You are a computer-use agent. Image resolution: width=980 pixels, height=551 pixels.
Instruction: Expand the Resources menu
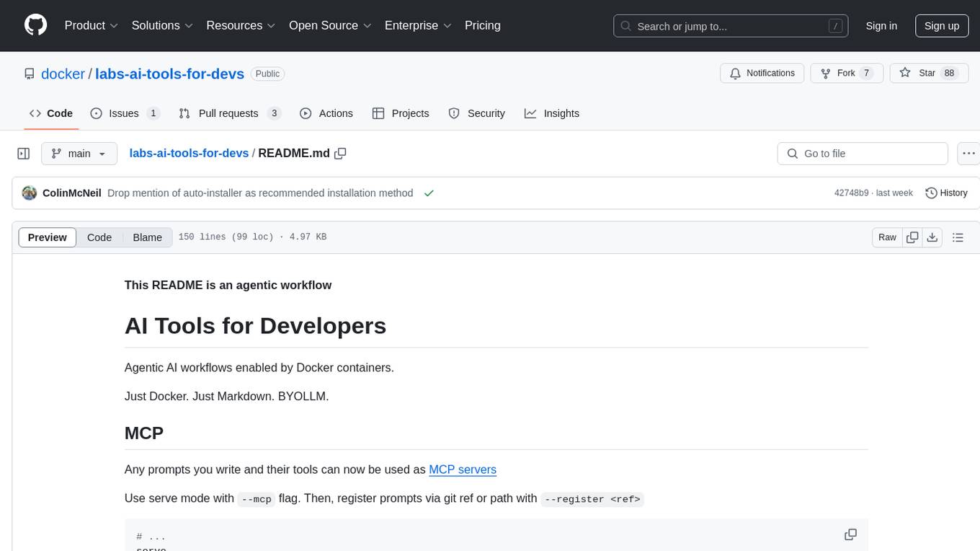click(x=241, y=25)
